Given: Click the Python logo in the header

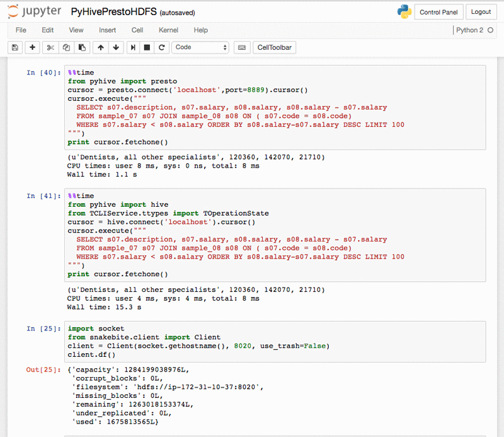Looking at the screenshot, I should coord(404,11).
